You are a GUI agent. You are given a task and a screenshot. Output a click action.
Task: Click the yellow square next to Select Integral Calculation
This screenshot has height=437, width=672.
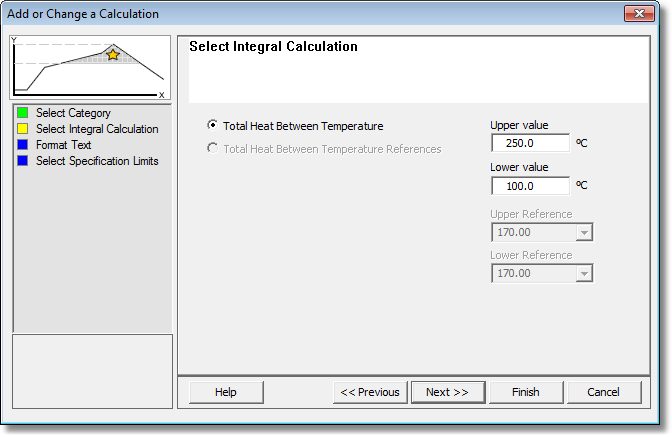pyautogui.click(x=23, y=129)
